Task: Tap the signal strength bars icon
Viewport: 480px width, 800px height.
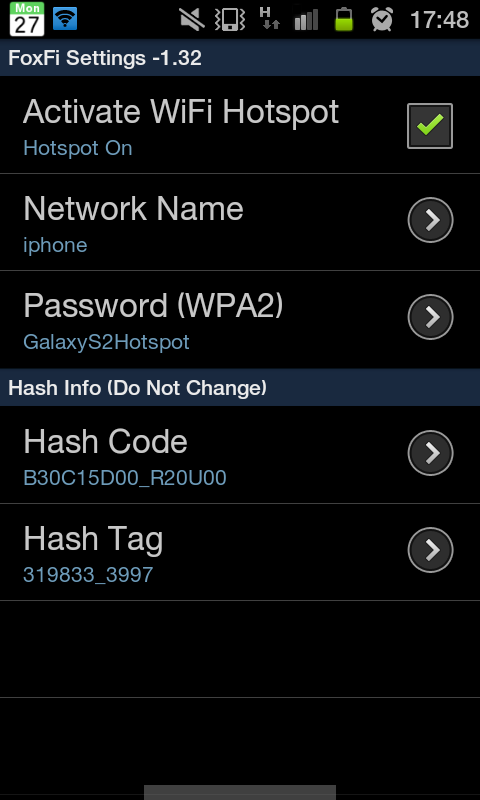Action: tap(306, 19)
